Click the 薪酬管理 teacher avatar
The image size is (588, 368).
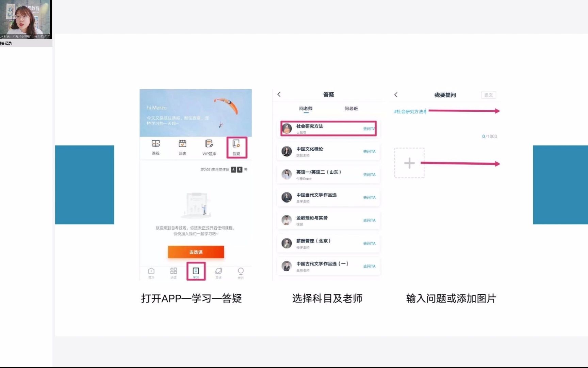[x=287, y=243]
